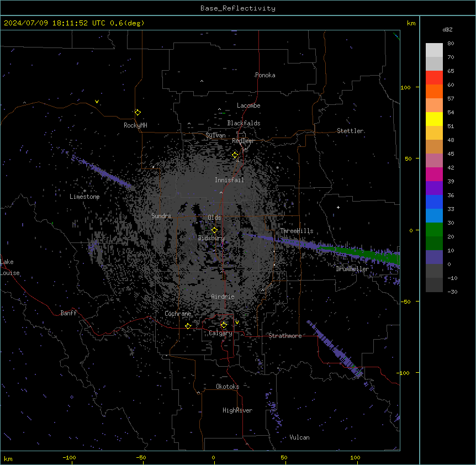Pick the yellow 54-51 dBZ legend swatch
Viewport: 476px width, 465px height.
tap(434, 119)
